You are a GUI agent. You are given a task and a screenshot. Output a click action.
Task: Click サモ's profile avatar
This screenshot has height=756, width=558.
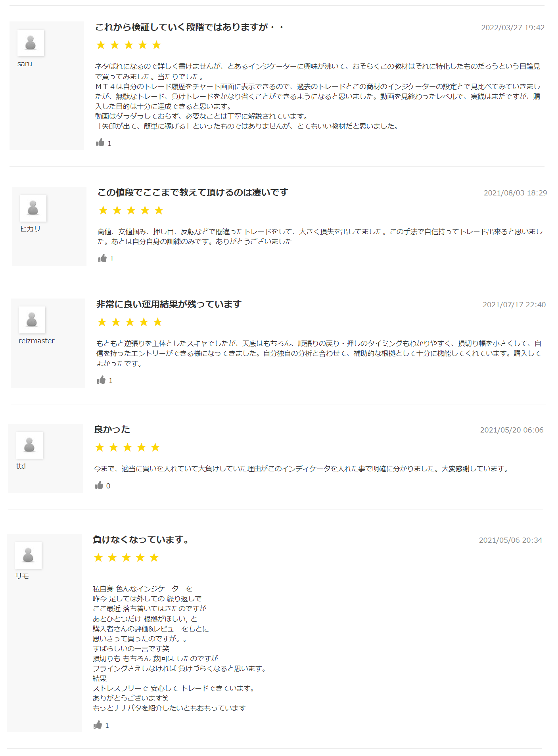(28, 555)
